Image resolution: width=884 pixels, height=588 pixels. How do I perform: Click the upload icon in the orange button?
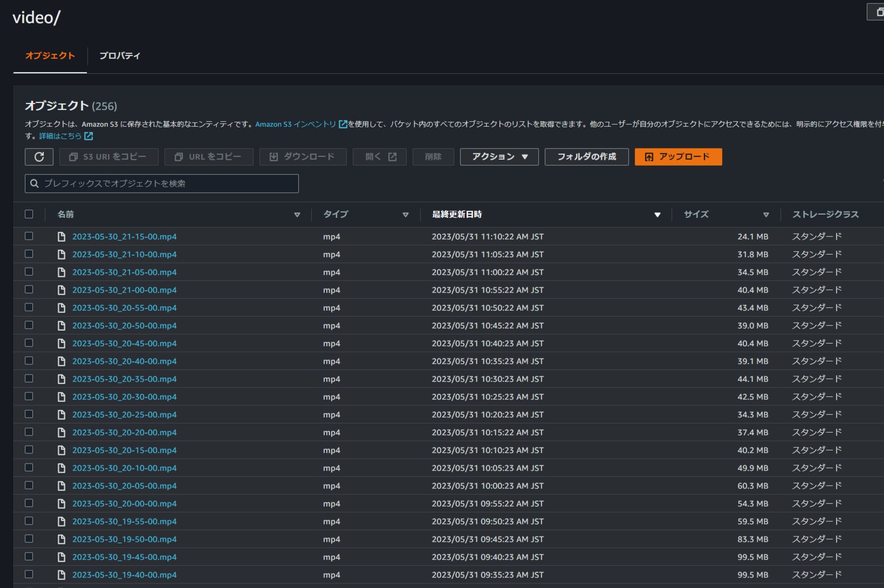pos(650,156)
